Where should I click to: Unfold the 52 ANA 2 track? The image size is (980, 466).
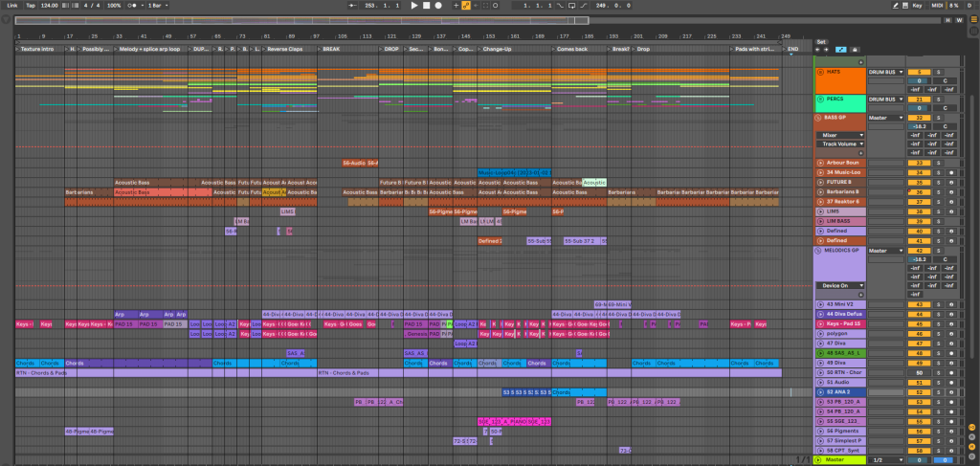click(x=820, y=392)
